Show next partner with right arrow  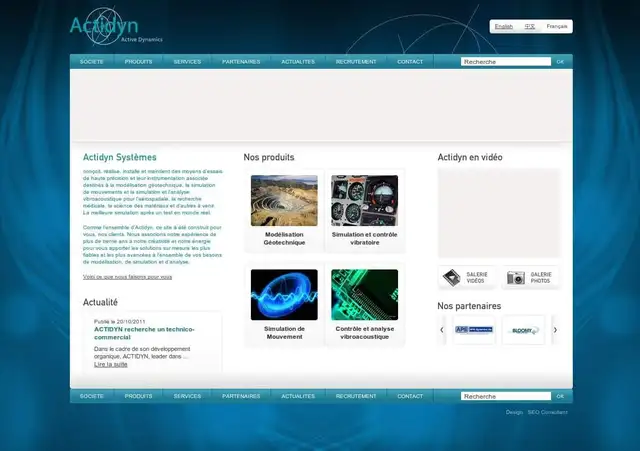coord(555,330)
